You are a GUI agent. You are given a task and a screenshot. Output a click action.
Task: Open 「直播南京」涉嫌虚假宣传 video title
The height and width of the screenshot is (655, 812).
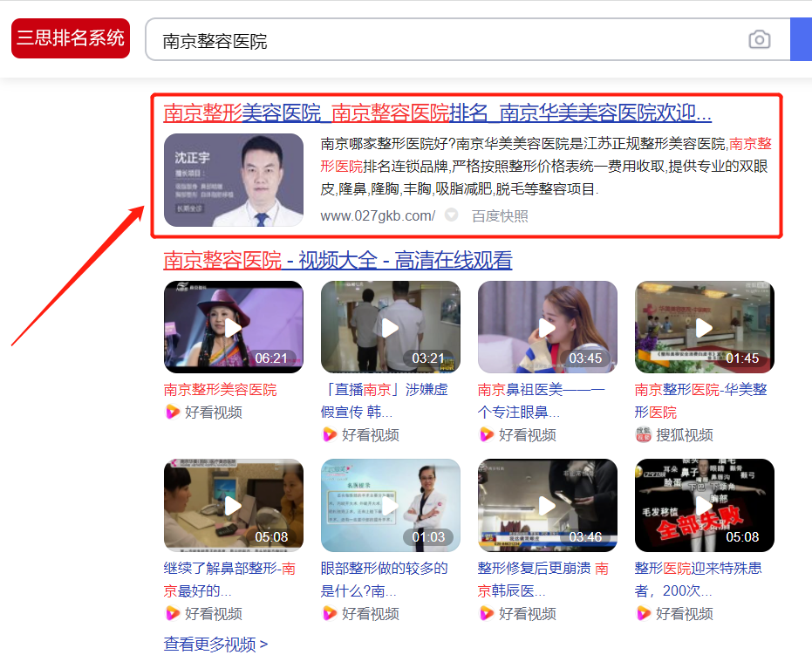point(385,401)
